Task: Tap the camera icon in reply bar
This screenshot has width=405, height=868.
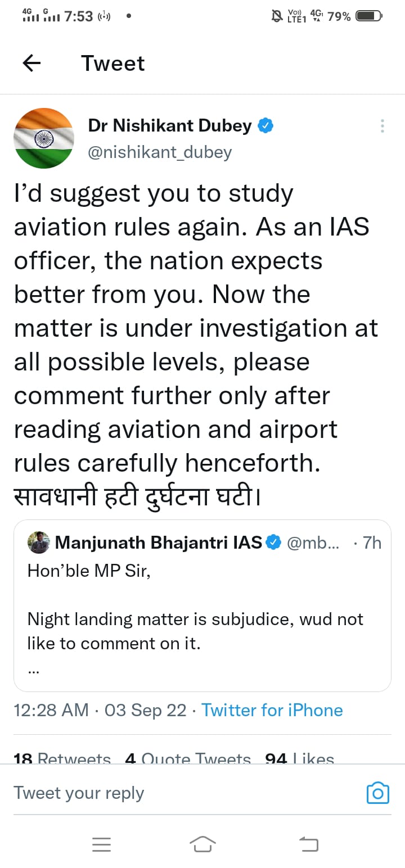Action: [x=377, y=793]
